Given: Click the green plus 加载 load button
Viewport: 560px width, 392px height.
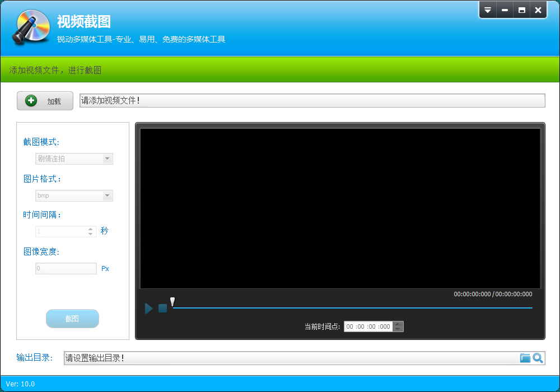Looking at the screenshot, I should pyautogui.click(x=45, y=101).
